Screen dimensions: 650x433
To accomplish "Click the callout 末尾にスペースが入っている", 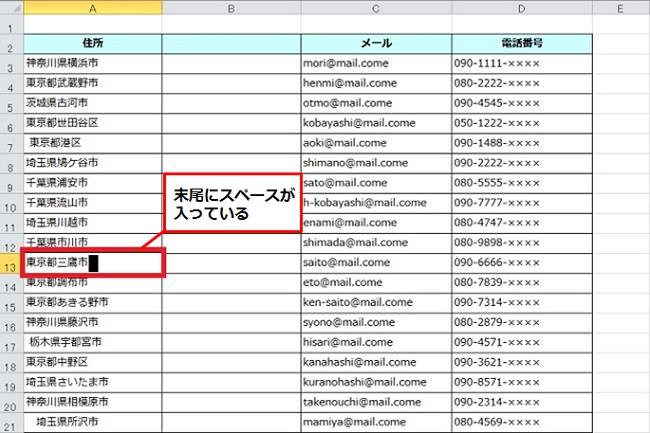I will 231,205.
